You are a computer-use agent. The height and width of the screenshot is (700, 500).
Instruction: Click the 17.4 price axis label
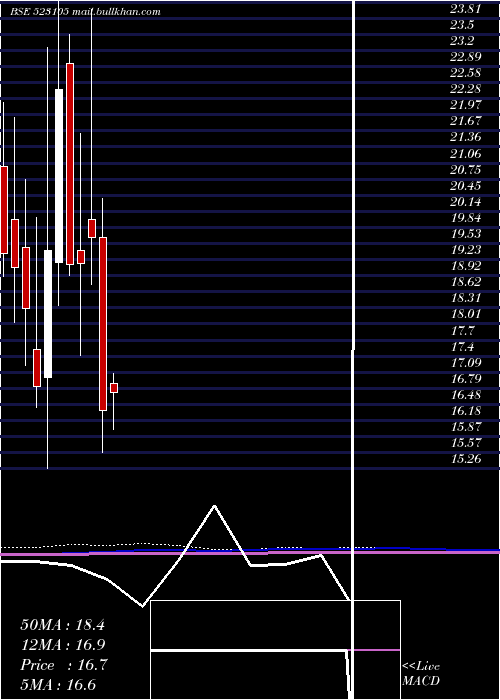coord(463,347)
